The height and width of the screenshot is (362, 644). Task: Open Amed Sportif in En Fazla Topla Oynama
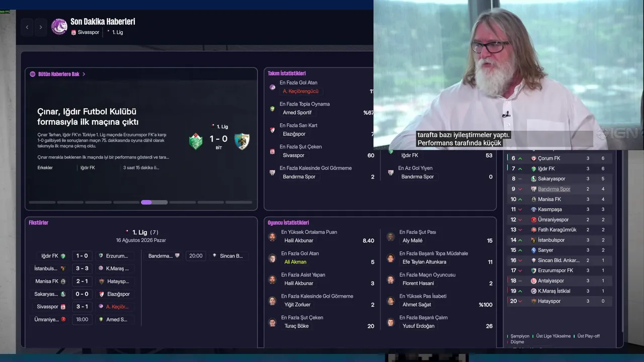[x=297, y=113]
